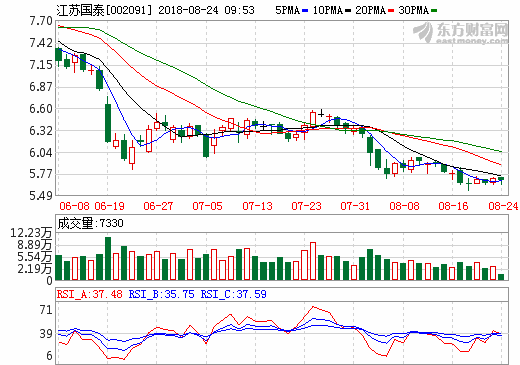Select the 06-19 date label
Screen dimensions: 520x365
pos(109,206)
